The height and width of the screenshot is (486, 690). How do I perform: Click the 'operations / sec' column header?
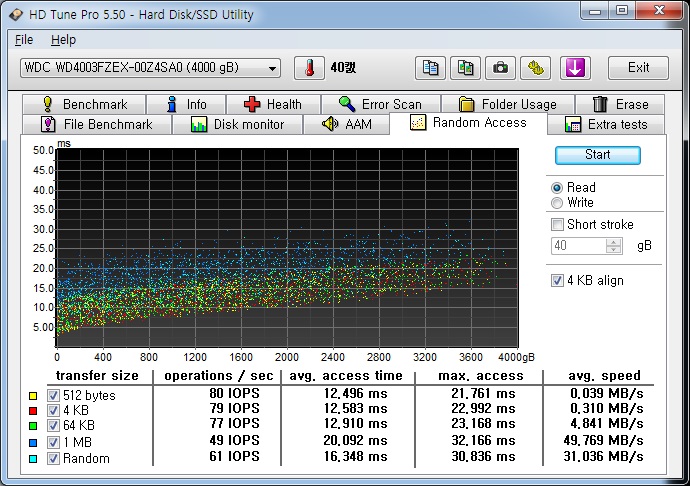(x=219, y=376)
